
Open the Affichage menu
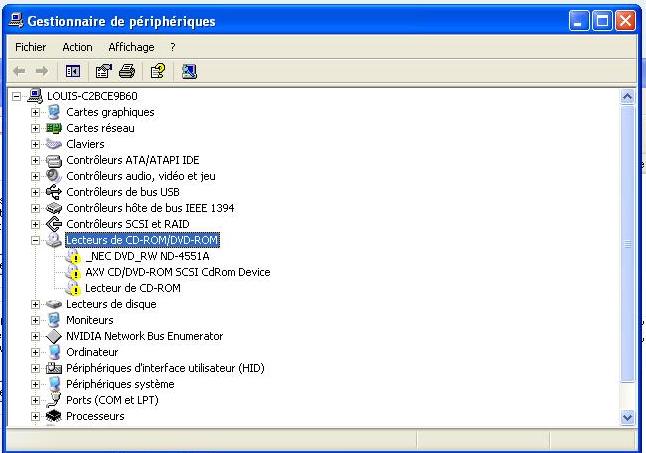click(x=131, y=47)
